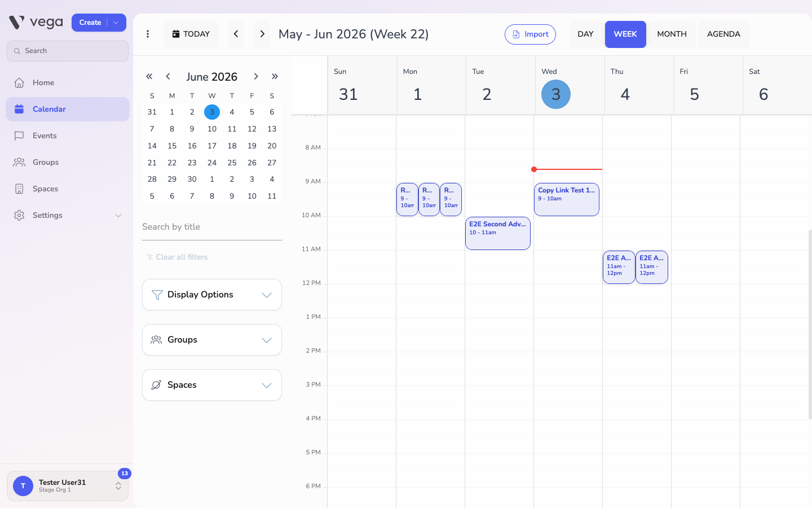
Task: Click the sidebar Spaces building icon
Action: tap(19, 189)
